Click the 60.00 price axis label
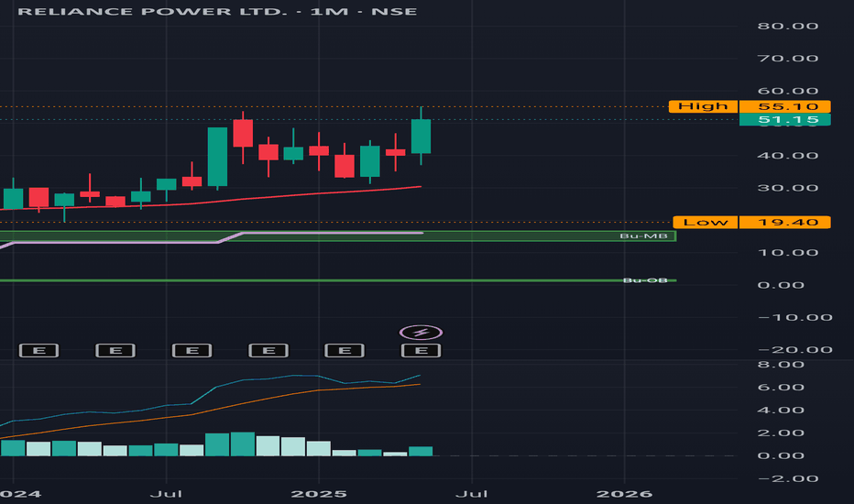This screenshot has height=504, width=854. 787,91
